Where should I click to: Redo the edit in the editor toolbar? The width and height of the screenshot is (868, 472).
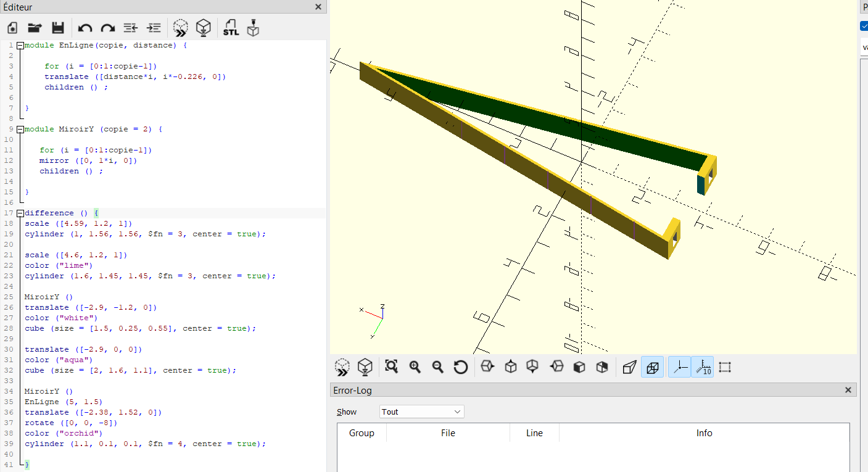point(108,28)
